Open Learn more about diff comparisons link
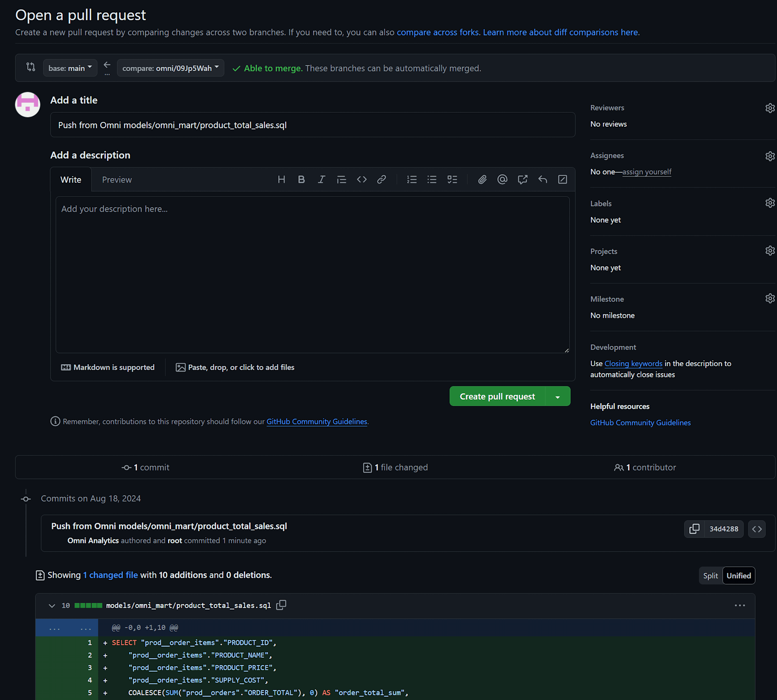This screenshot has width=777, height=700. point(560,32)
